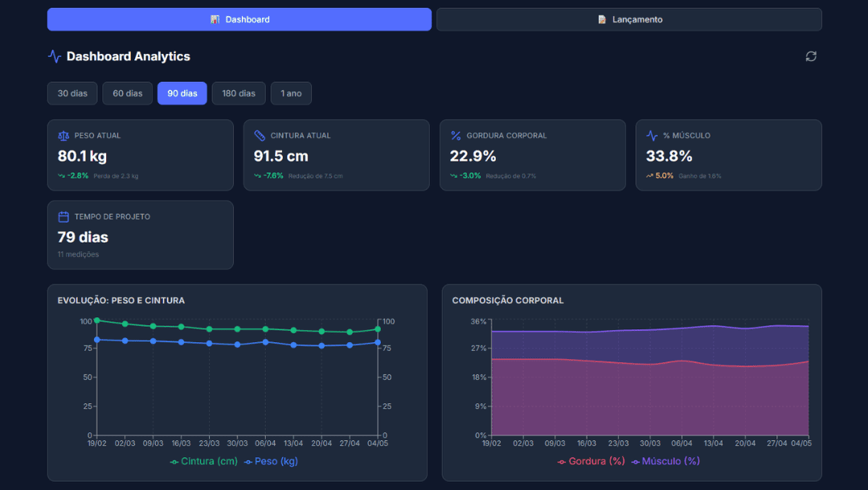Click the Evolução: Peso e Cintura chart title

(x=121, y=300)
